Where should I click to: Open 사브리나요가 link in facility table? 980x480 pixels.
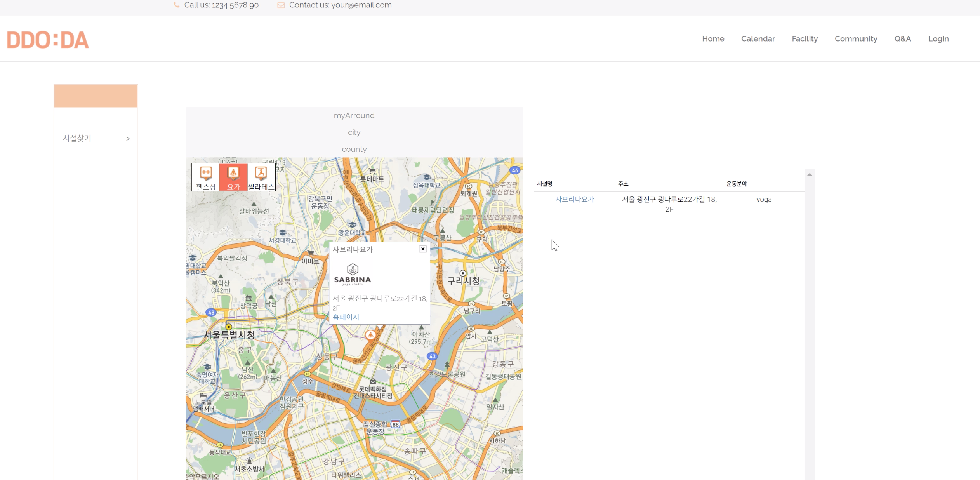pos(575,199)
